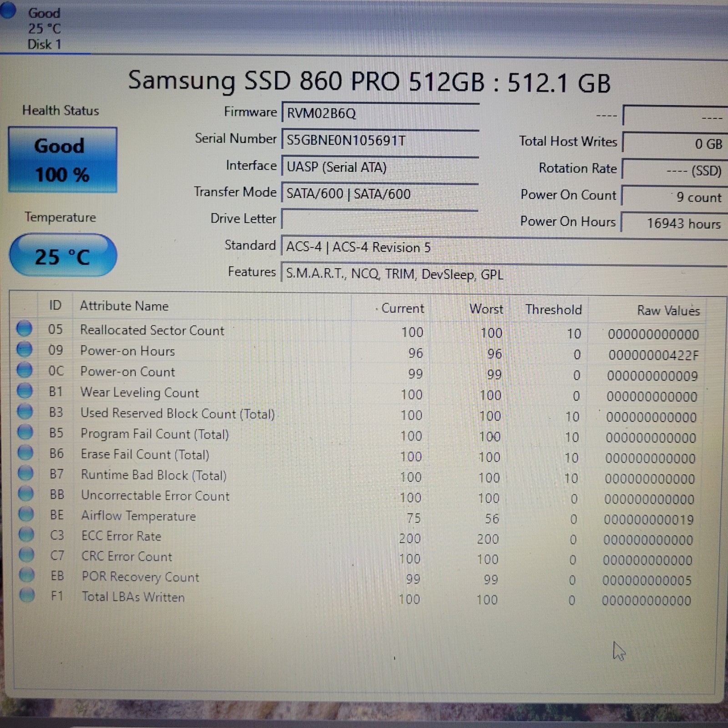Select 'Airflow Temperature' attribute text
The image size is (728, 728).
[x=138, y=516]
